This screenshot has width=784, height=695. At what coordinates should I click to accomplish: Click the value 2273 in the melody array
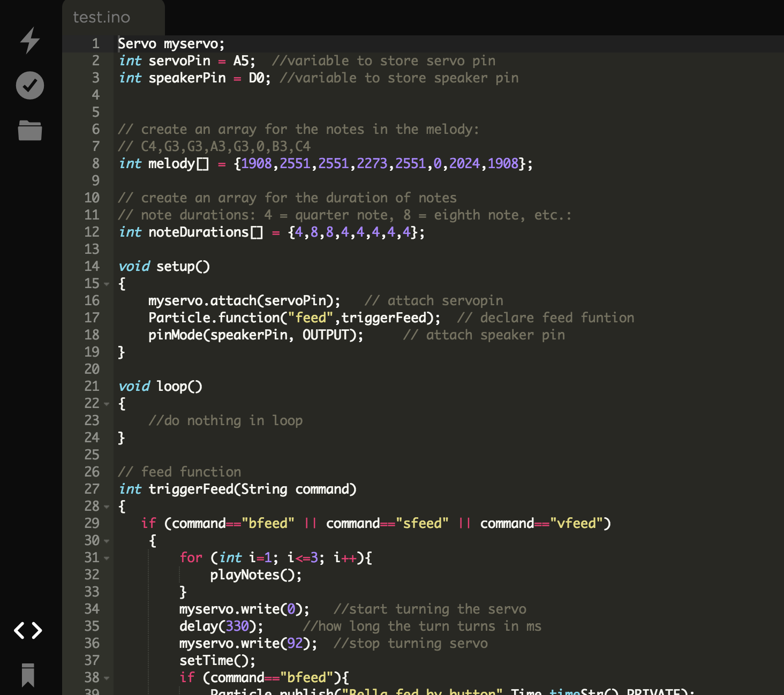[x=372, y=163]
